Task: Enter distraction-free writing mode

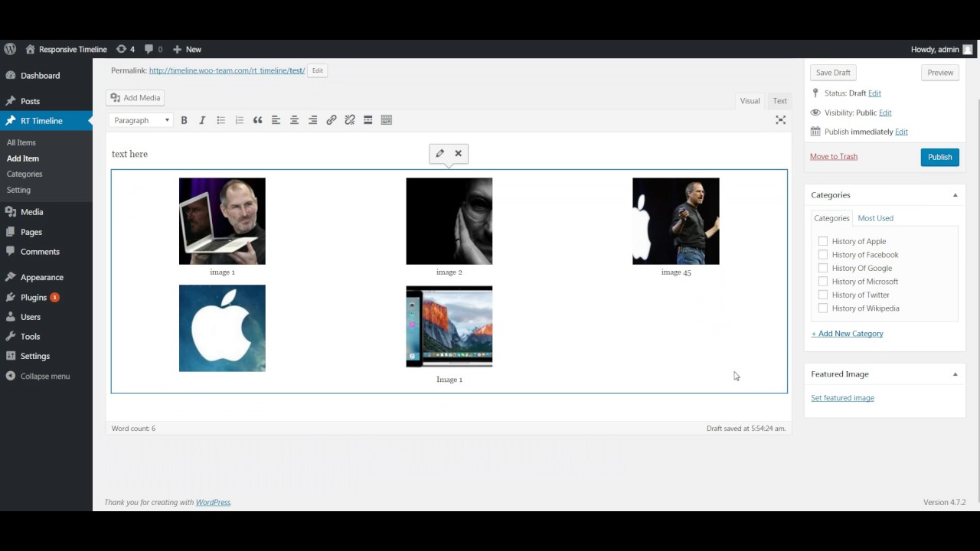Action: 780,120
